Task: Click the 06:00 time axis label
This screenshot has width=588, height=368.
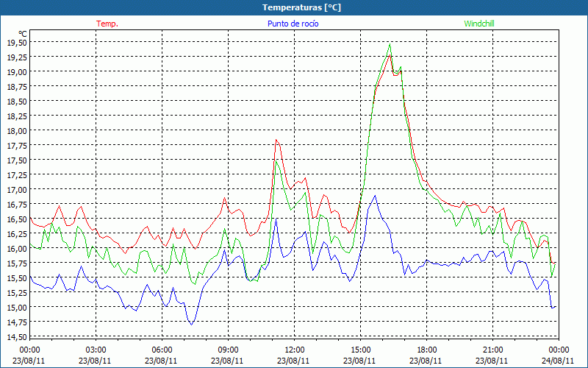Action: pyautogui.click(x=162, y=350)
